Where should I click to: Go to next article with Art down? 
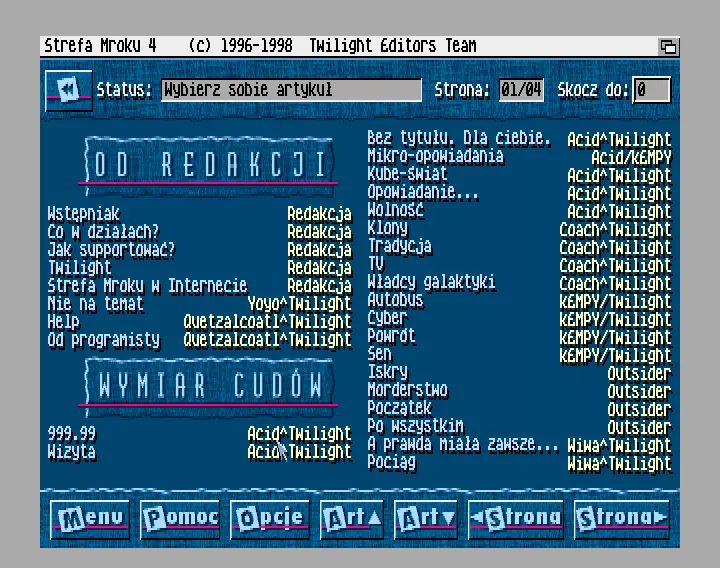(426, 518)
